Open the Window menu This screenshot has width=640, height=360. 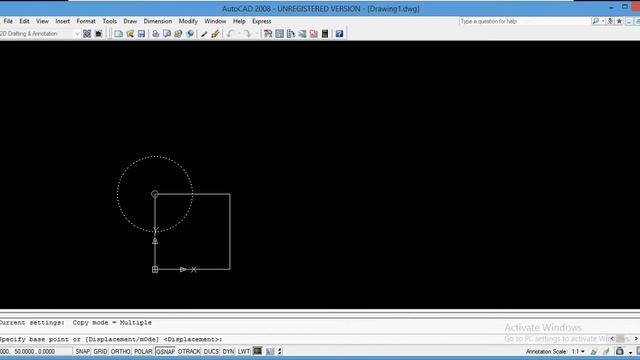click(x=215, y=21)
